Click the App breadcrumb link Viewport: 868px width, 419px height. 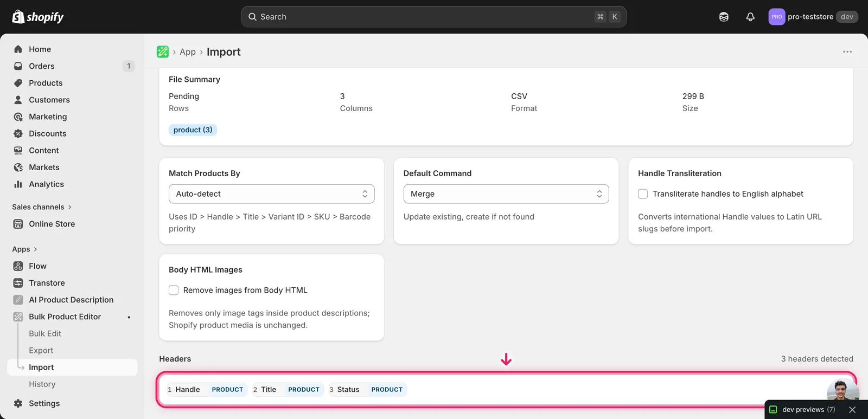(x=188, y=52)
